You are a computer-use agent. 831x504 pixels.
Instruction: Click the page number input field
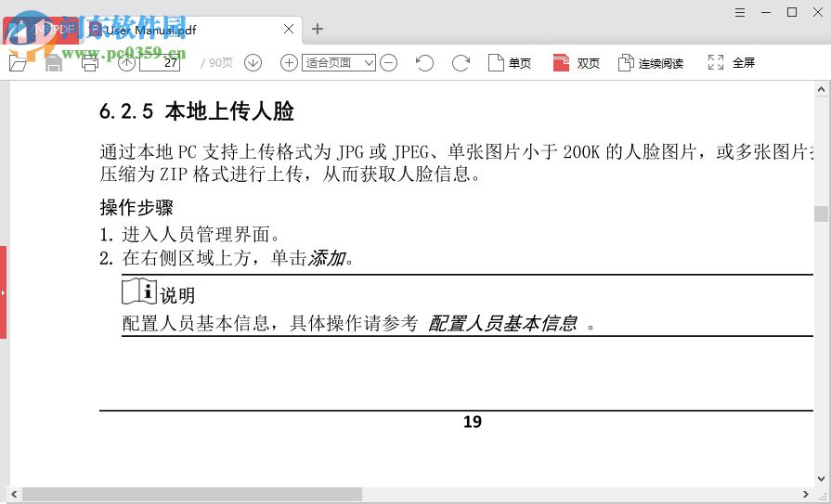160,62
